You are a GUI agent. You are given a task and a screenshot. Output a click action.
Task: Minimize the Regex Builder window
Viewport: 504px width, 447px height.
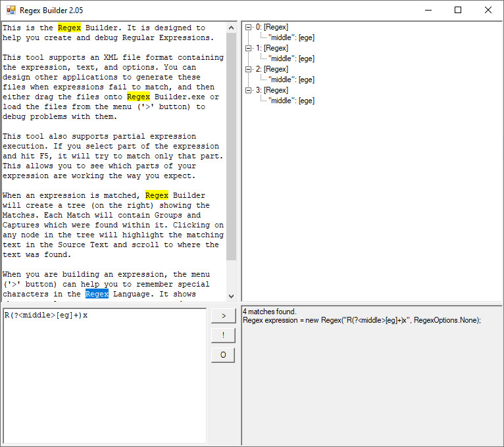coord(428,10)
